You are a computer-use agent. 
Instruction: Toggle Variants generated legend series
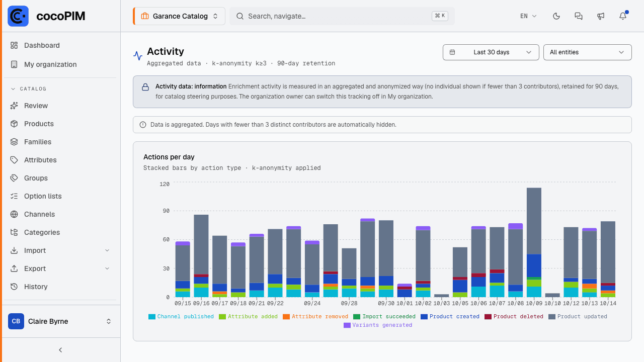(x=378, y=325)
